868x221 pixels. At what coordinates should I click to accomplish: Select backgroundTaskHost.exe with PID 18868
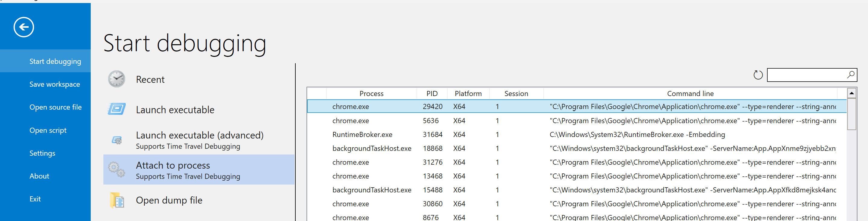[x=371, y=148]
